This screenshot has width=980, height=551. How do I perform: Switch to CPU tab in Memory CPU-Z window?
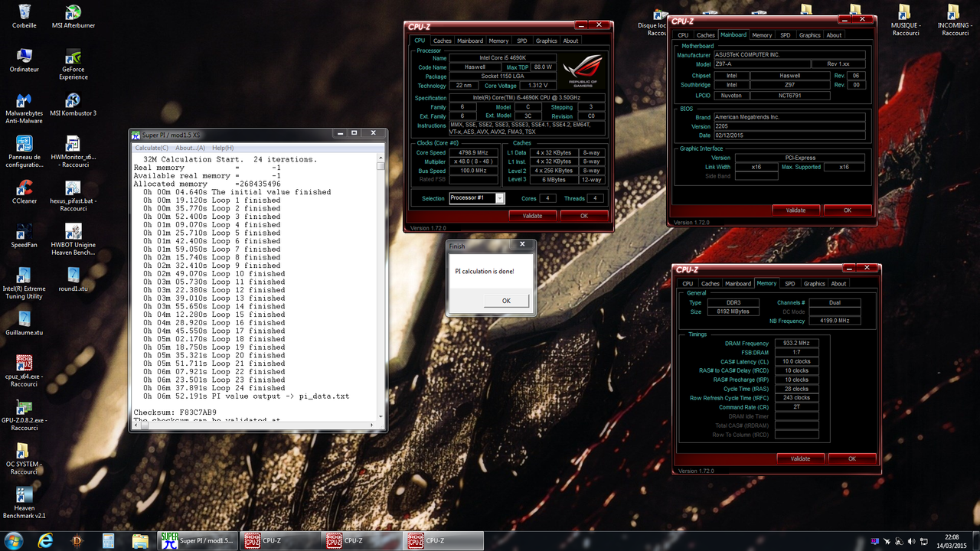tap(688, 284)
